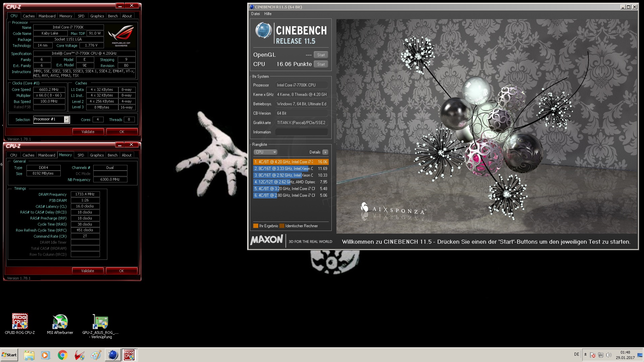The image size is (644, 362).
Task: Open the GPU-Z ASUS ROG desktop shortcut
Action: (100, 326)
